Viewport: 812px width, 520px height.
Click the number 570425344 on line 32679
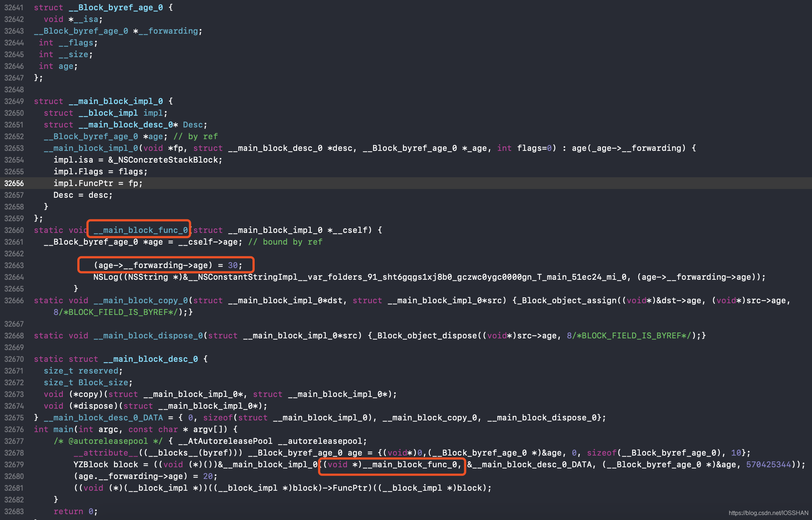(x=769, y=465)
